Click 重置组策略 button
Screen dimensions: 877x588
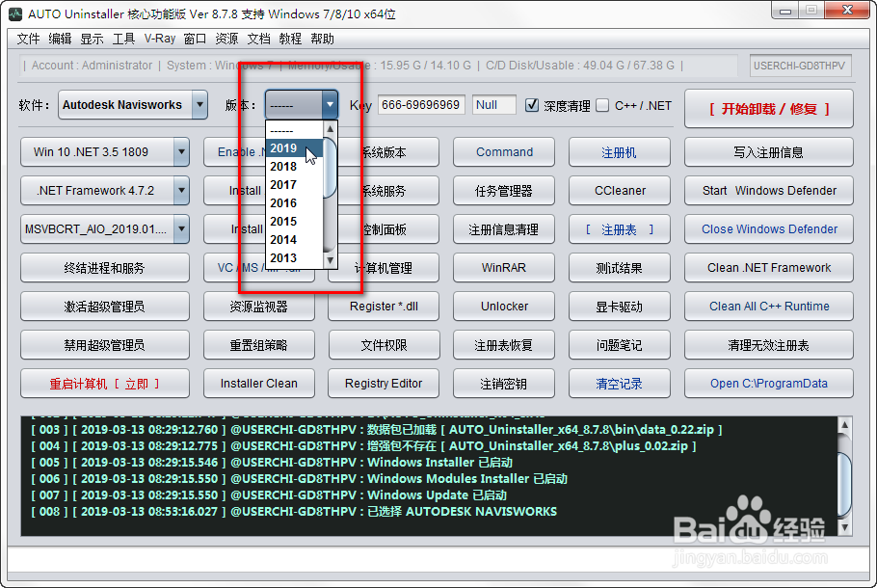coord(259,345)
